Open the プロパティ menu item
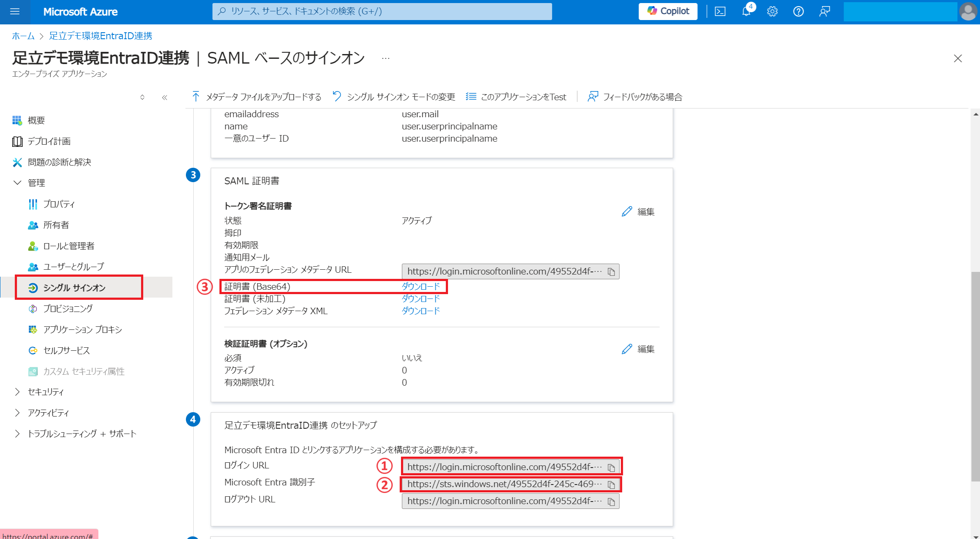980x539 pixels. 59,204
